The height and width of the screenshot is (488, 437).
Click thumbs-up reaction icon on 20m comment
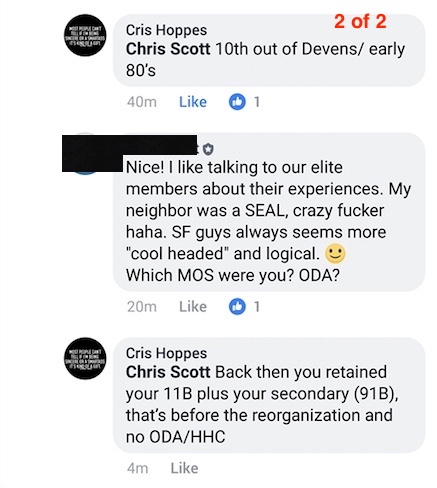point(237,306)
